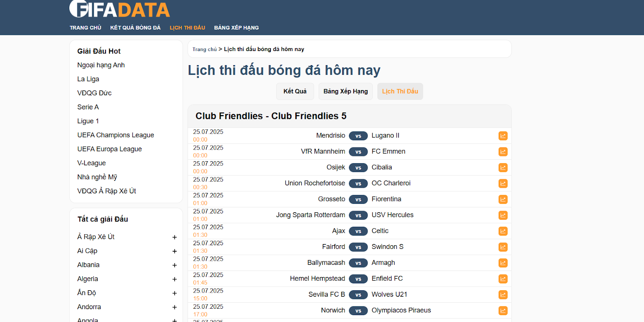
Task: Open stats icon for Jong Sparta Rotterdam match
Action: (x=503, y=215)
